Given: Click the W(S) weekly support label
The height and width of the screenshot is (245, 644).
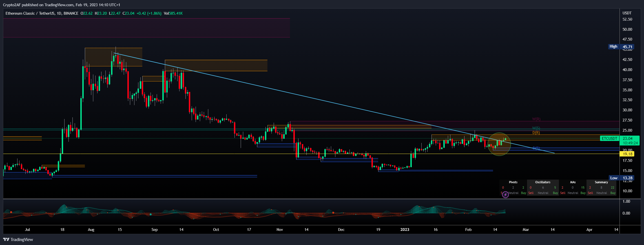Looking at the screenshot, I should 536,128.
